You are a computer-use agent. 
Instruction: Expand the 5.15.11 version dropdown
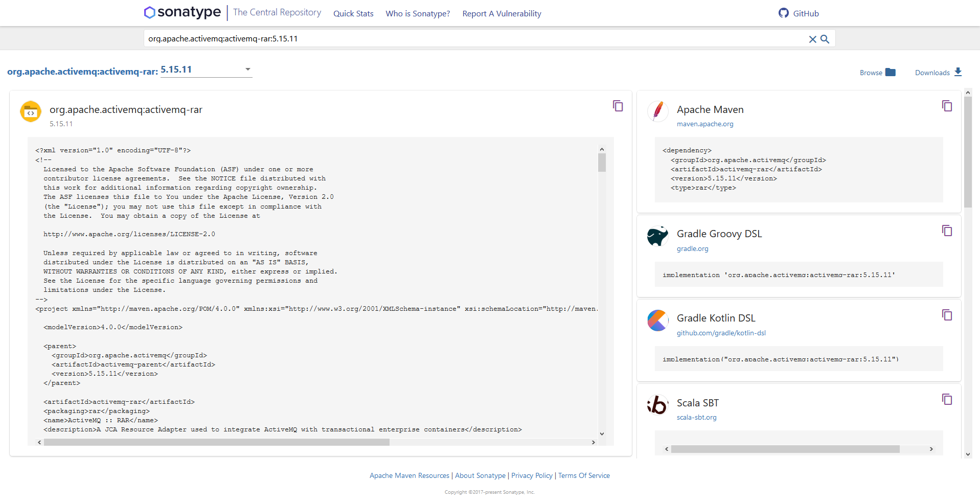click(247, 70)
